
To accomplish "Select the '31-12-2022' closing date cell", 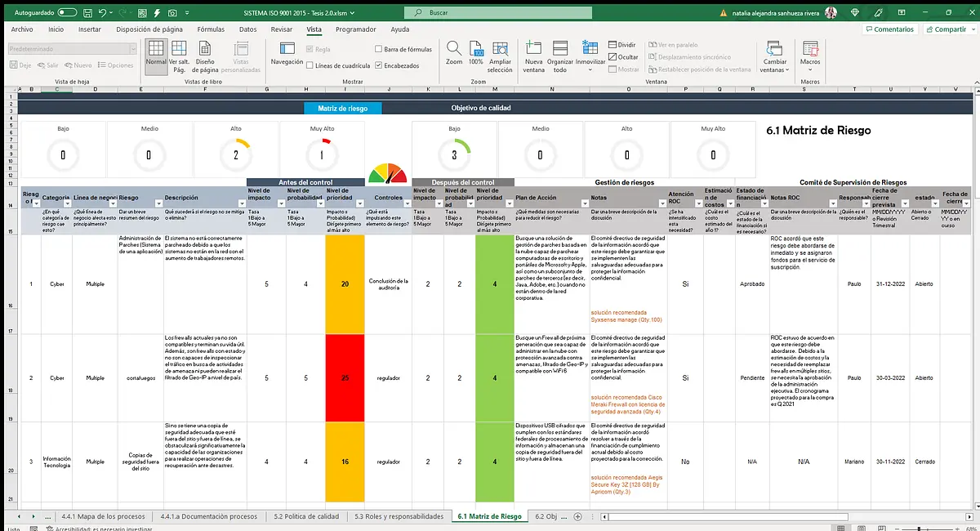I will 889,284.
